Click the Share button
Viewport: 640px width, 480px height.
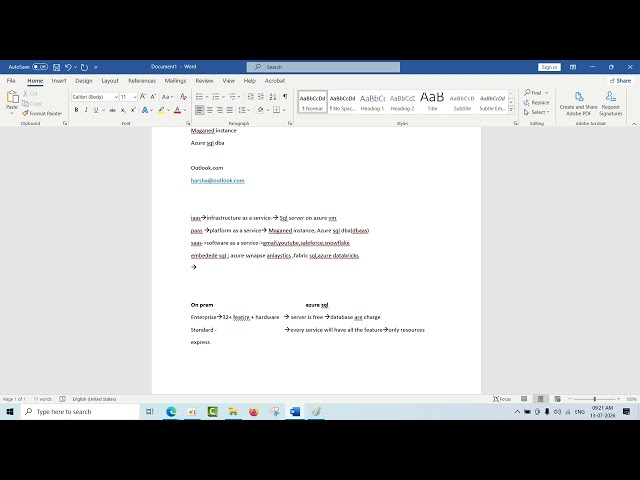pos(620,81)
